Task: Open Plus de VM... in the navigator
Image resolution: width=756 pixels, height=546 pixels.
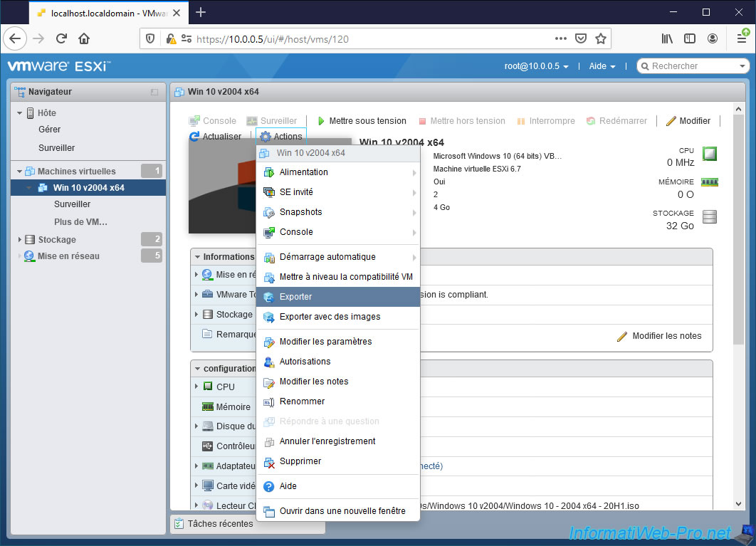Action: 80,222
